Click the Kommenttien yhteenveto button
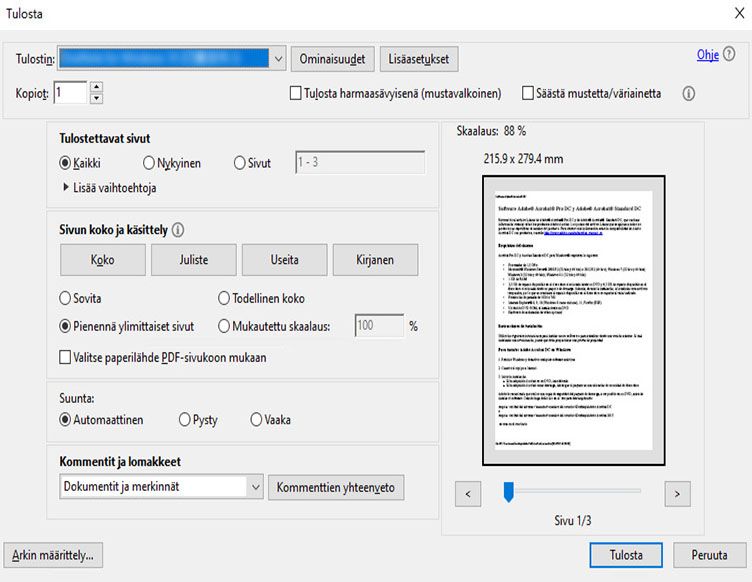This screenshot has height=582, width=752. coord(336,488)
